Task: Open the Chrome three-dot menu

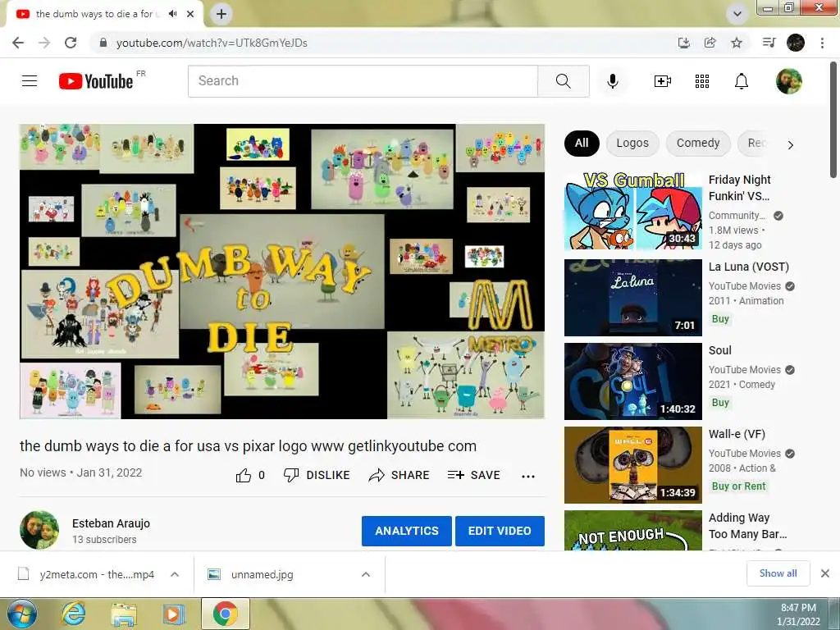Action: [822, 43]
